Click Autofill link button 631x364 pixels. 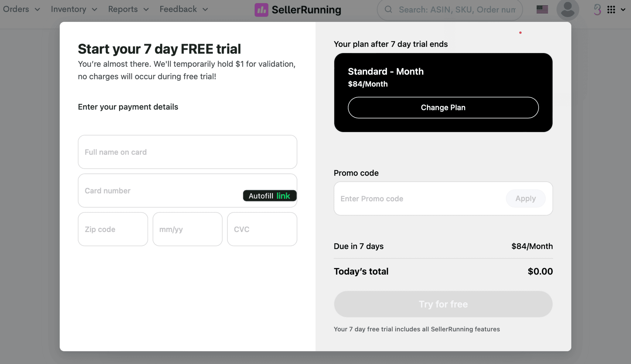[x=270, y=196]
